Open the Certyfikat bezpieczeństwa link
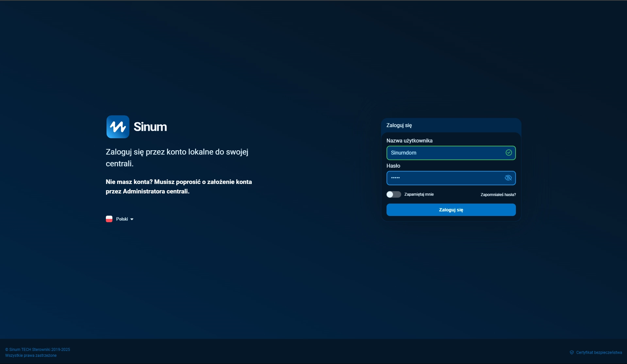The image size is (627, 364). [599, 353]
